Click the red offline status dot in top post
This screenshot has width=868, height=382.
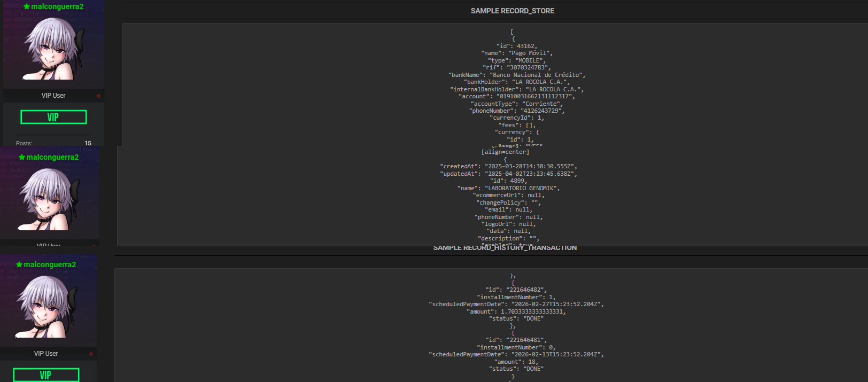coord(98,96)
